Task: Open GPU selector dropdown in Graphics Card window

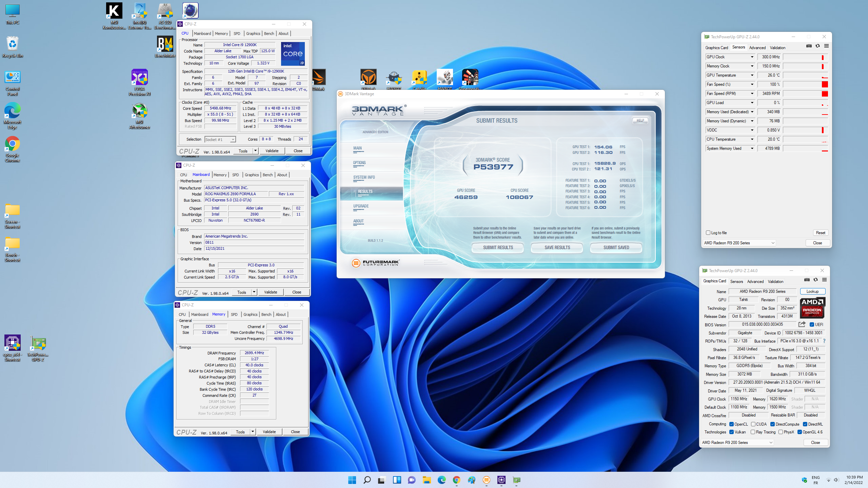Action: click(737, 443)
